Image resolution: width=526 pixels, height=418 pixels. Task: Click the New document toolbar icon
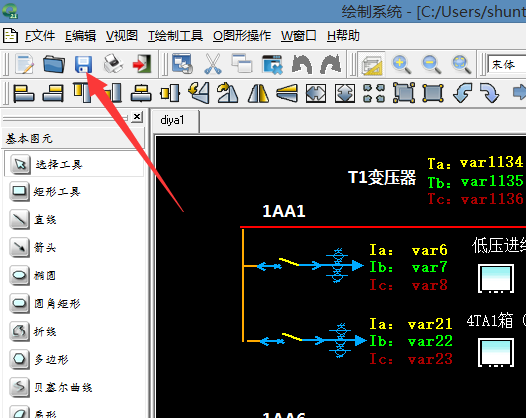pyautogui.click(x=24, y=63)
